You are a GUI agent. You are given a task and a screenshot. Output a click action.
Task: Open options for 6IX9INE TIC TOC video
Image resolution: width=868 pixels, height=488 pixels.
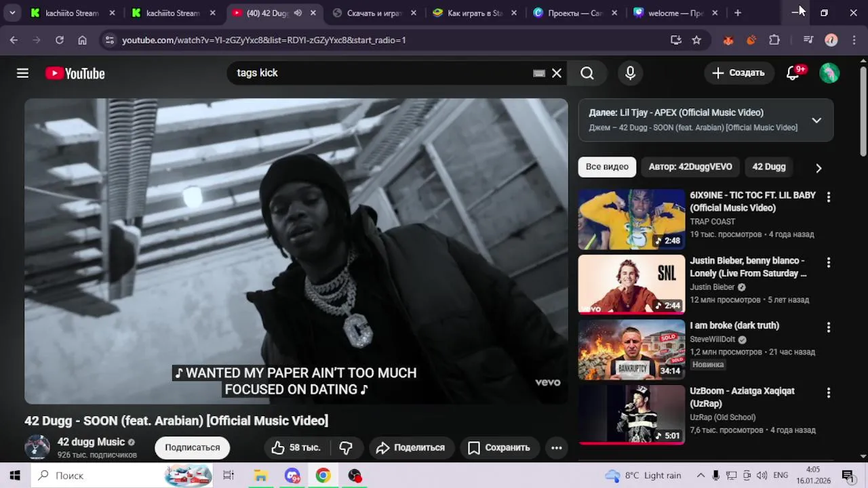point(828,197)
